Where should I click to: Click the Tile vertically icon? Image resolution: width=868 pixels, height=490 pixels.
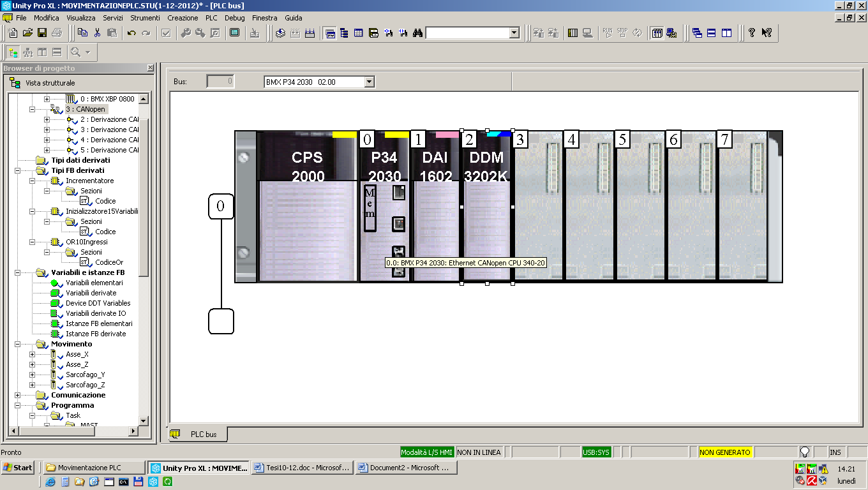pyautogui.click(x=726, y=33)
